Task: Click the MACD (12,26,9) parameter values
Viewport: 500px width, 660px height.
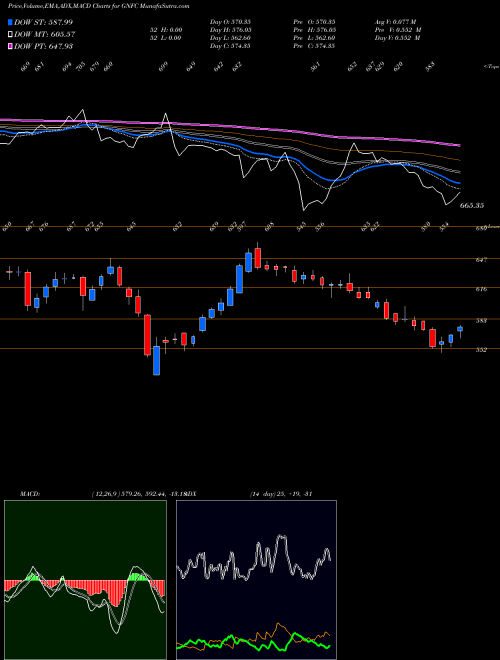Action: point(138,494)
